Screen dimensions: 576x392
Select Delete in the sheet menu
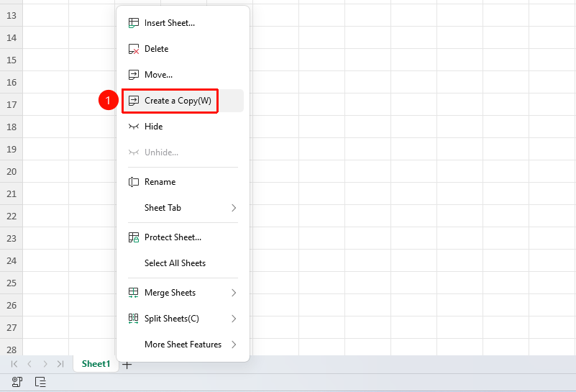click(x=183, y=49)
